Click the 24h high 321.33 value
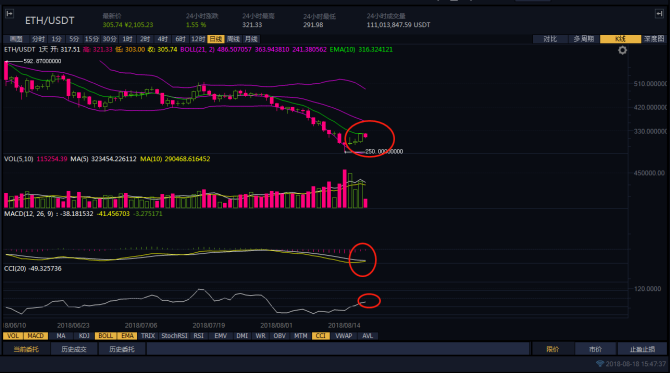This screenshot has width=670, height=373. [252, 25]
